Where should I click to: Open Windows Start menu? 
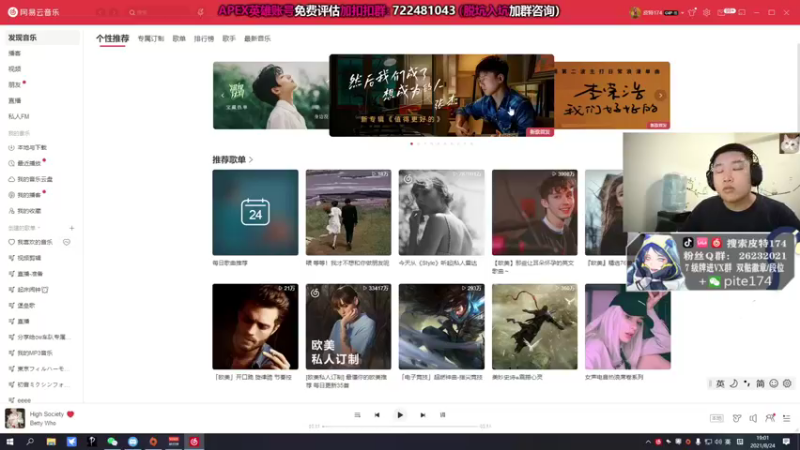click(10, 442)
